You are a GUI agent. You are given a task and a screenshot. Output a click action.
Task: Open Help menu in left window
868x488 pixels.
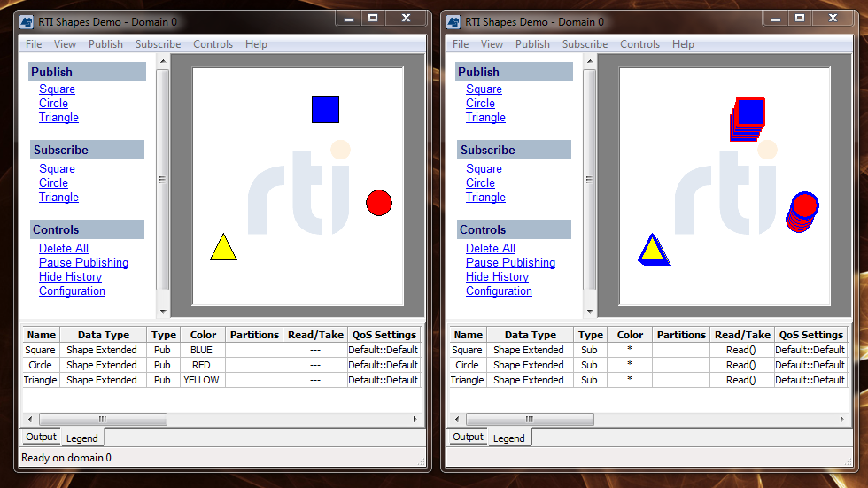pos(256,44)
